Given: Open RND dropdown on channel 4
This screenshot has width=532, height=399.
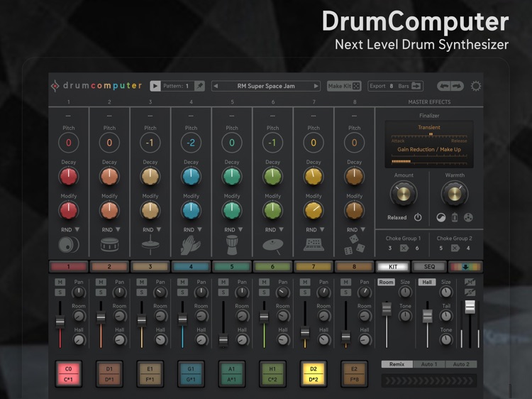Looking at the screenshot, I should click(193, 230).
